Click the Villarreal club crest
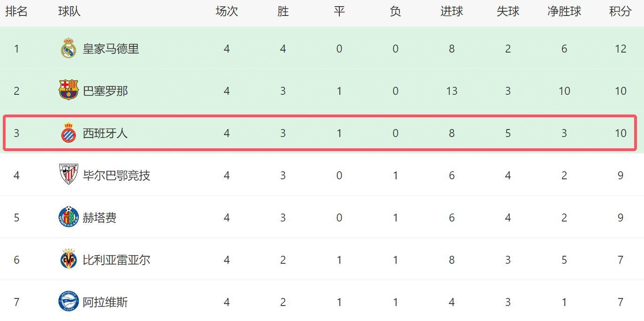Viewport: 644px width, 321px height. [x=68, y=260]
